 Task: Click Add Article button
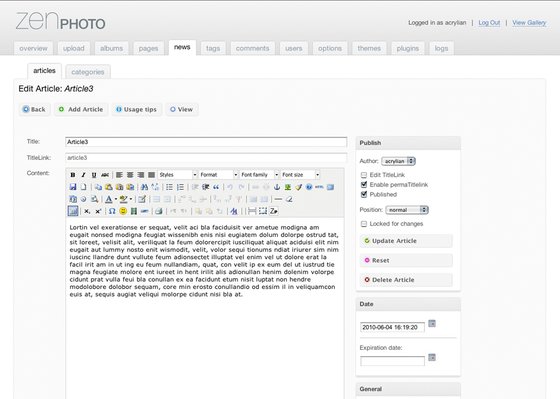tap(81, 109)
